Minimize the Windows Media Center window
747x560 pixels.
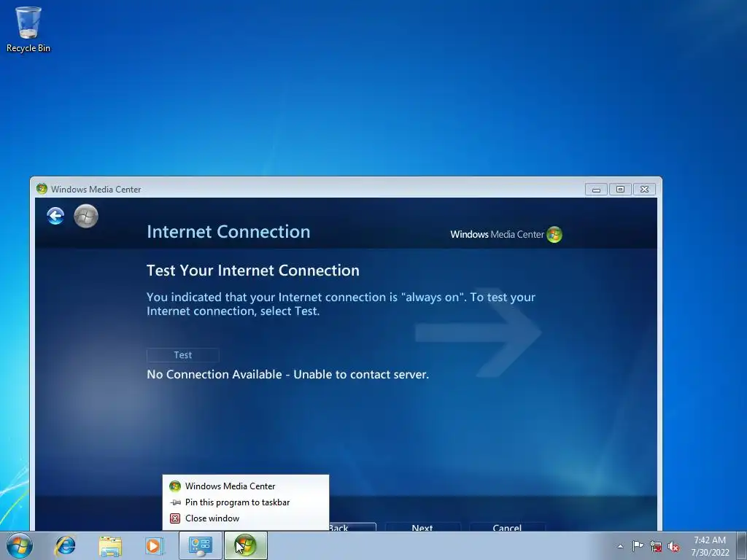(x=596, y=189)
